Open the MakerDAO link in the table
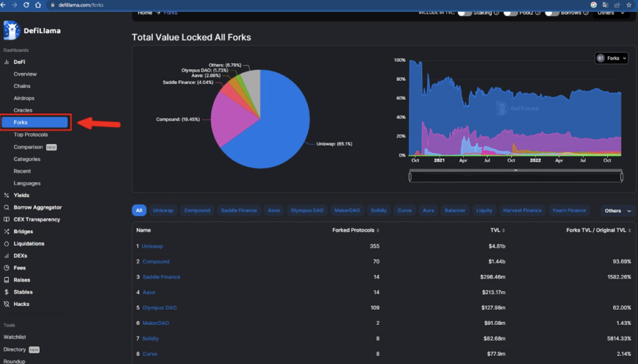 [x=156, y=324]
